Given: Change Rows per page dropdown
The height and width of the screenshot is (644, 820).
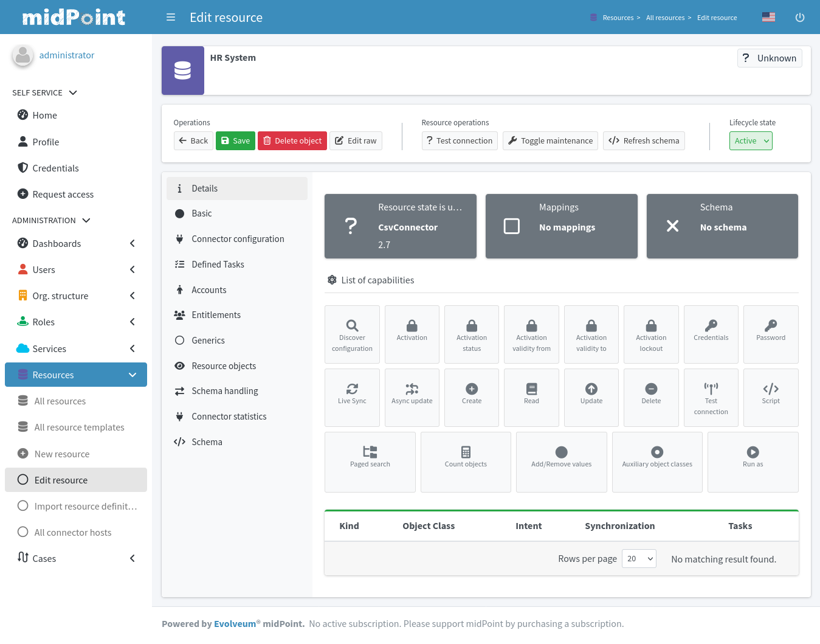Looking at the screenshot, I should pyautogui.click(x=638, y=558).
